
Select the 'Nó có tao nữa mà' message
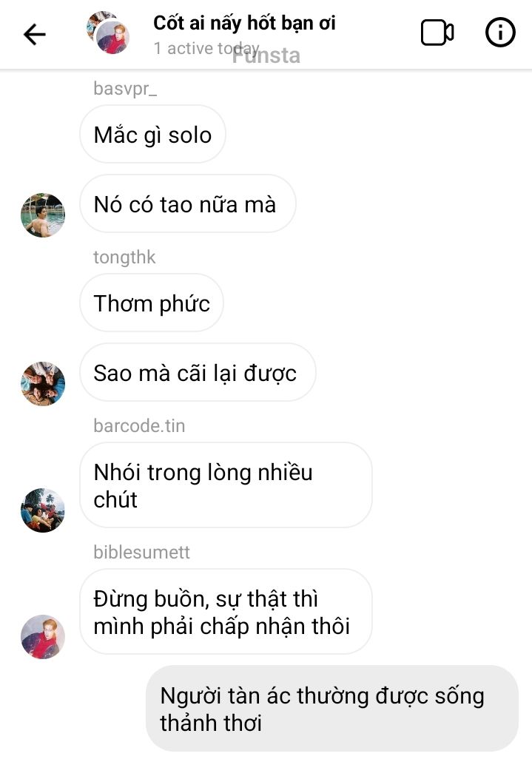(x=188, y=203)
